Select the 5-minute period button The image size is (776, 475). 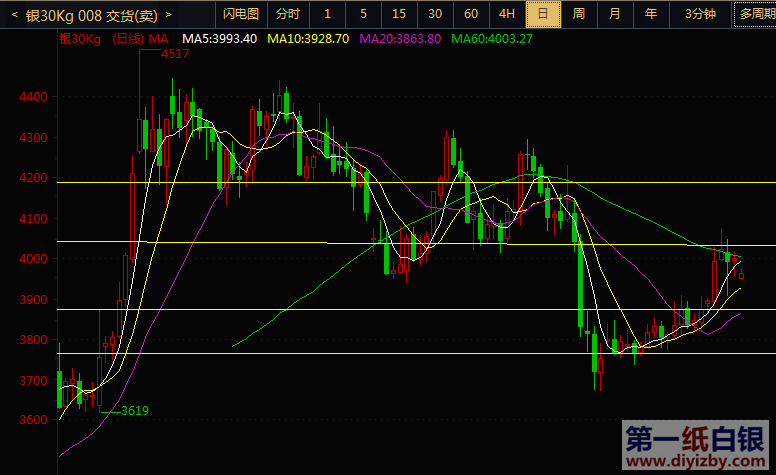[x=363, y=14]
